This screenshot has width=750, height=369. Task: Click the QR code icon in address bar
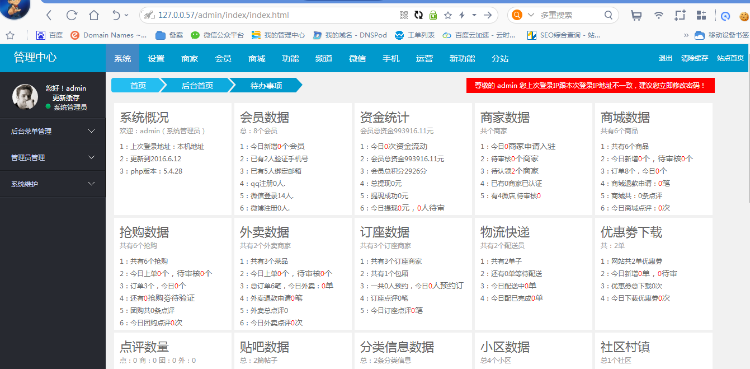click(404, 15)
